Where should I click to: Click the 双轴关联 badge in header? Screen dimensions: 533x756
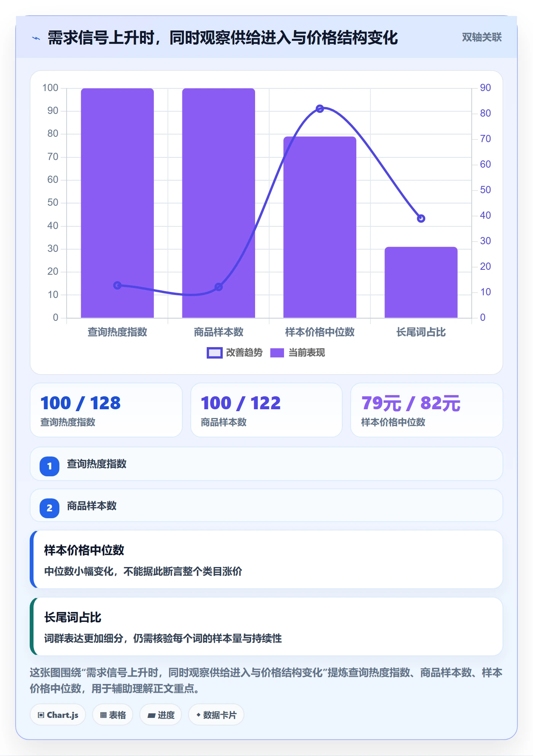pyautogui.click(x=482, y=37)
